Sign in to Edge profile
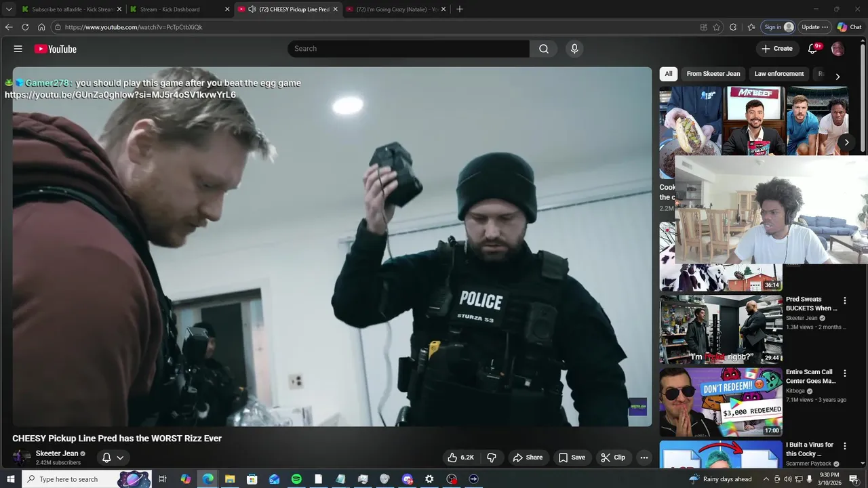This screenshot has width=868, height=488. pos(778,27)
